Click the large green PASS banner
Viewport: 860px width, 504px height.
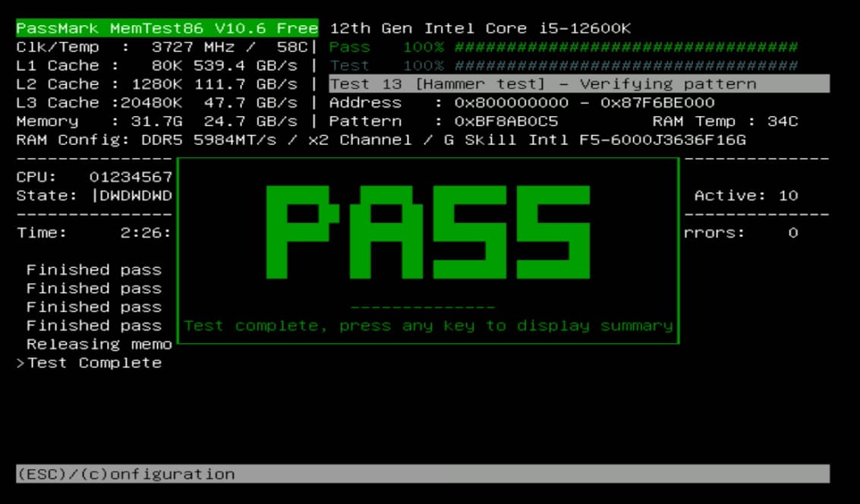[x=428, y=232]
